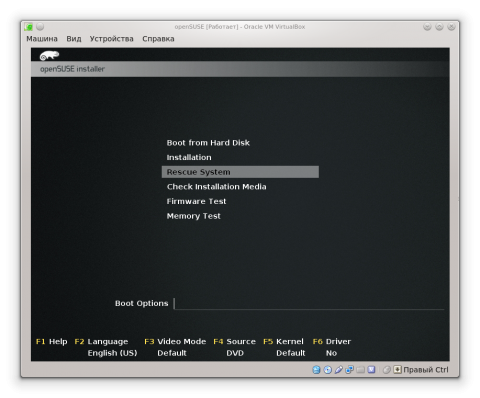Click the VirtualBox window icon in the title bar
Image resolution: width=480 pixels, height=398 pixels.
[x=29, y=27]
